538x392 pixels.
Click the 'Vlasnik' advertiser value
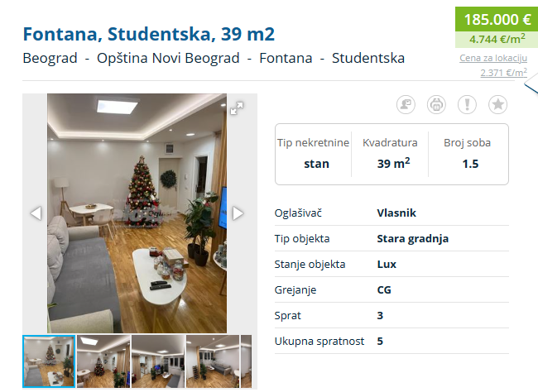396,213
